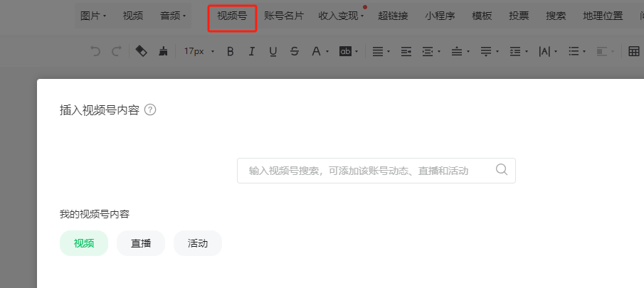This screenshot has height=288, width=644.
Task: Select the format painter brush icon
Action: pyautogui.click(x=163, y=51)
